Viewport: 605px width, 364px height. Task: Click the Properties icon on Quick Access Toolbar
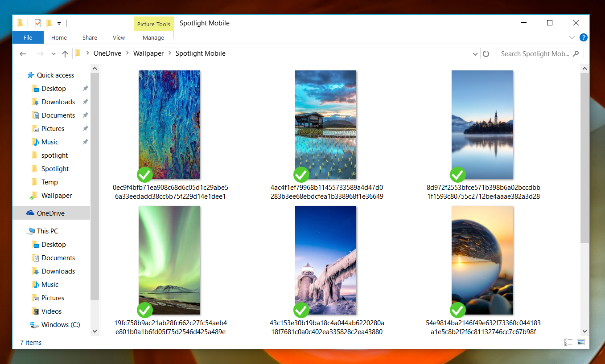coord(37,23)
